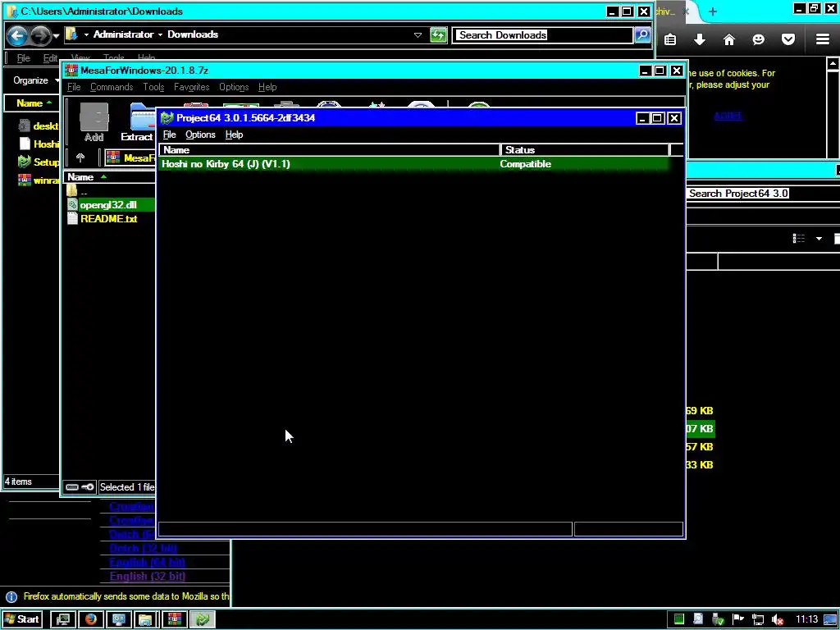Sort Project64 ROM list by Name column

(x=330, y=150)
